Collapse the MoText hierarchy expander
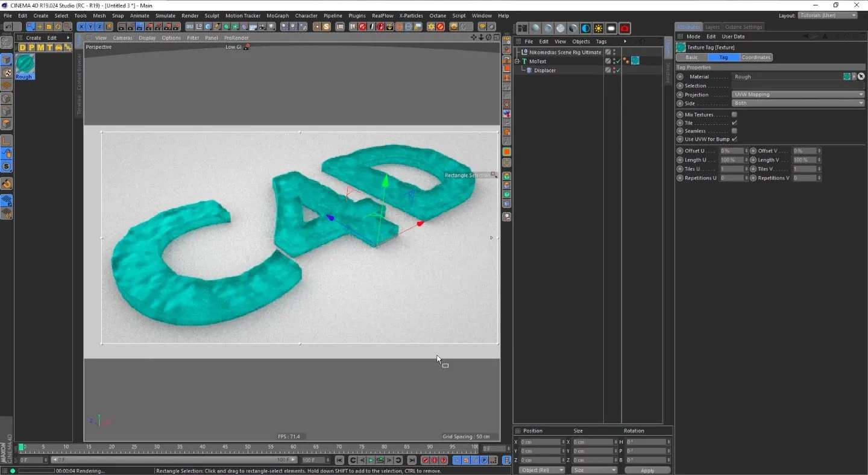Image resolution: width=868 pixels, height=475 pixels. tap(517, 61)
